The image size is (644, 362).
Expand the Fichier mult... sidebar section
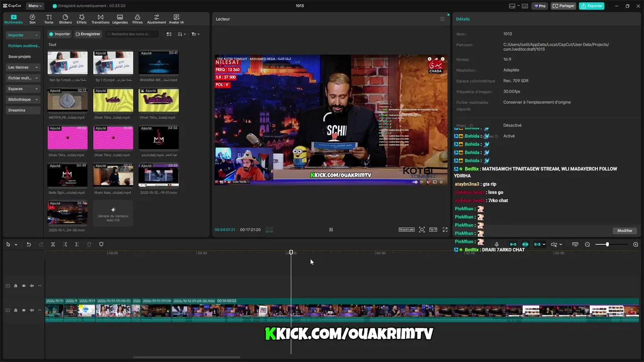click(23, 78)
